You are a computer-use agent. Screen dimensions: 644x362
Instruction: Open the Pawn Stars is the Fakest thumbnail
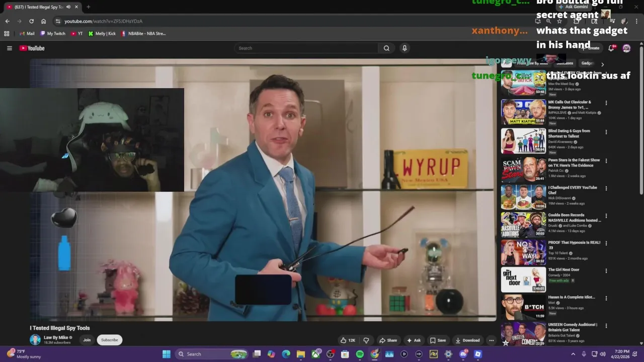(523, 169)
